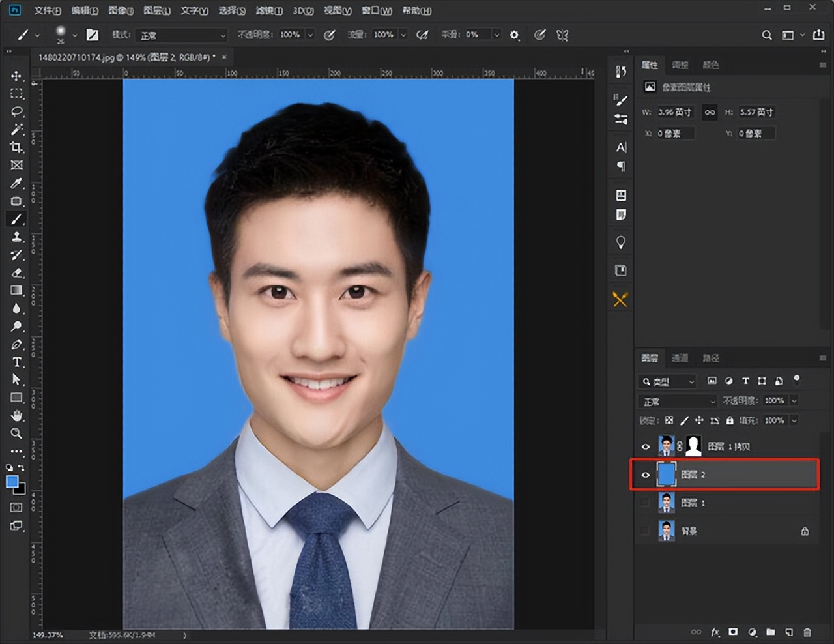The image size is (834, 644).
Task: Close the 1480220710174.jpg document tab
Action: pos(224,57)
